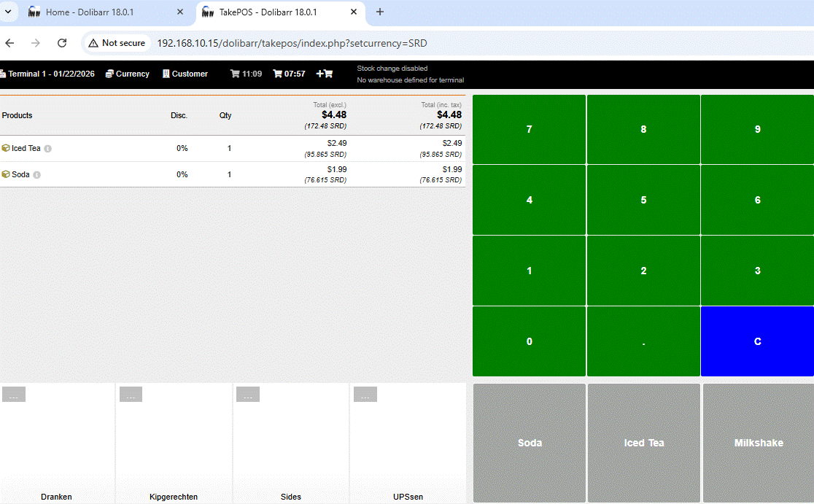814x504 pixels.
Task: Open the Currency selector in top bar
Action: tap(127, 74)
